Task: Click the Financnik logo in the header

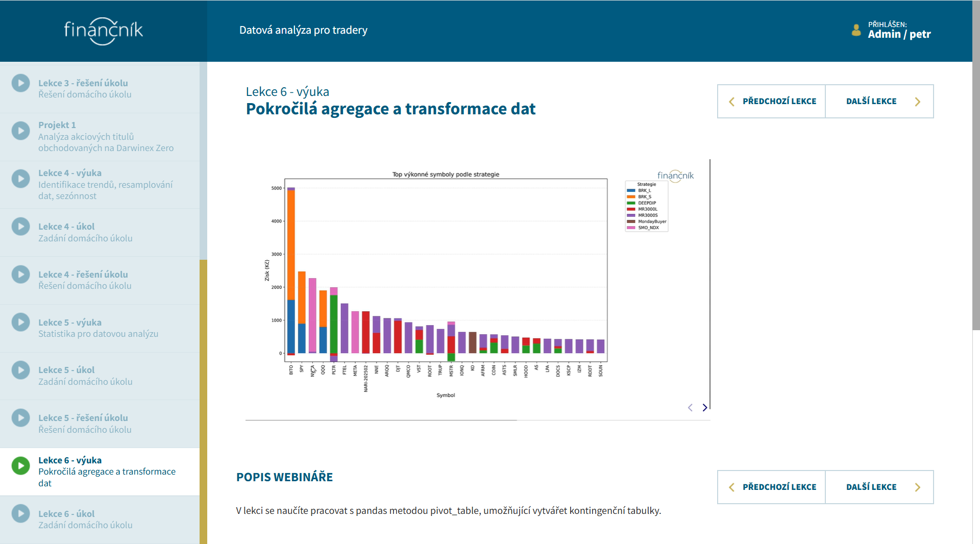Action: coord(104,31)
